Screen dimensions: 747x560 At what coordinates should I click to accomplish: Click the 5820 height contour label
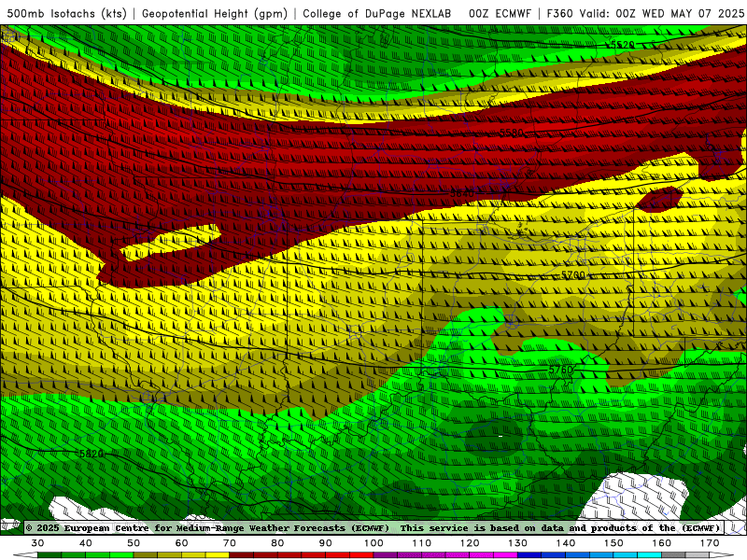[92, 454]
